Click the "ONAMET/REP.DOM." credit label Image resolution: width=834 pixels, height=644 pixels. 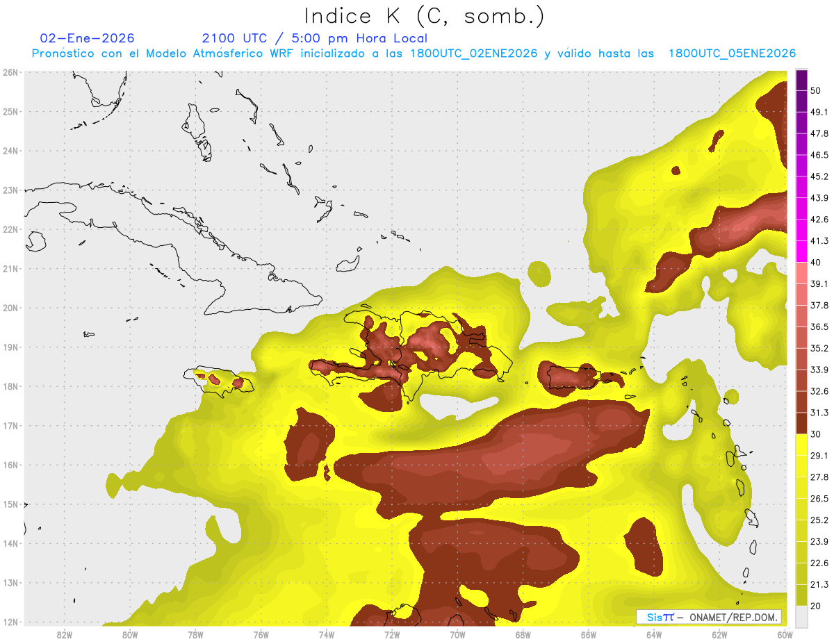(x=733, y=617)
